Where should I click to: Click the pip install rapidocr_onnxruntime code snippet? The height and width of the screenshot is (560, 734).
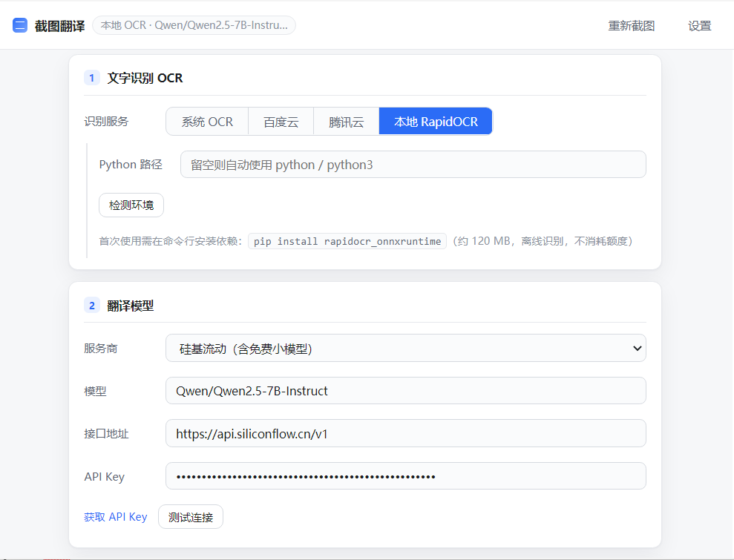click(347, 241)
